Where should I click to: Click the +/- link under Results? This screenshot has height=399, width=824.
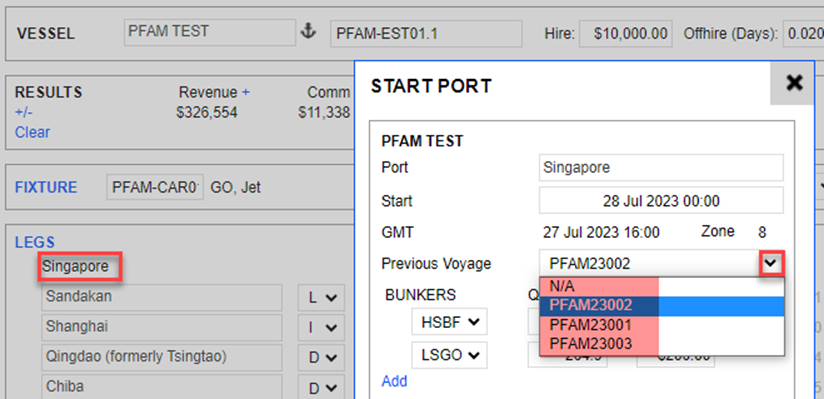pos(24,112)
